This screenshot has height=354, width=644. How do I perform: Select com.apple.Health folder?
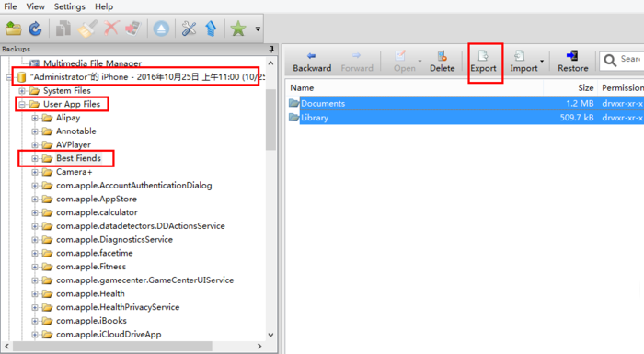(x=90, y=293)
